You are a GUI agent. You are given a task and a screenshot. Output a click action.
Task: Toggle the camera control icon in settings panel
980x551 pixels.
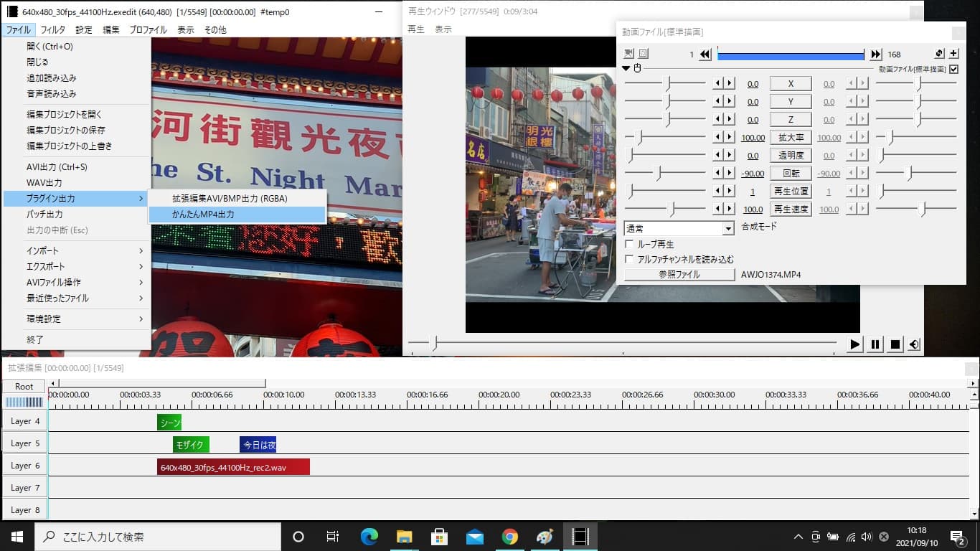(x=629, y=54)
